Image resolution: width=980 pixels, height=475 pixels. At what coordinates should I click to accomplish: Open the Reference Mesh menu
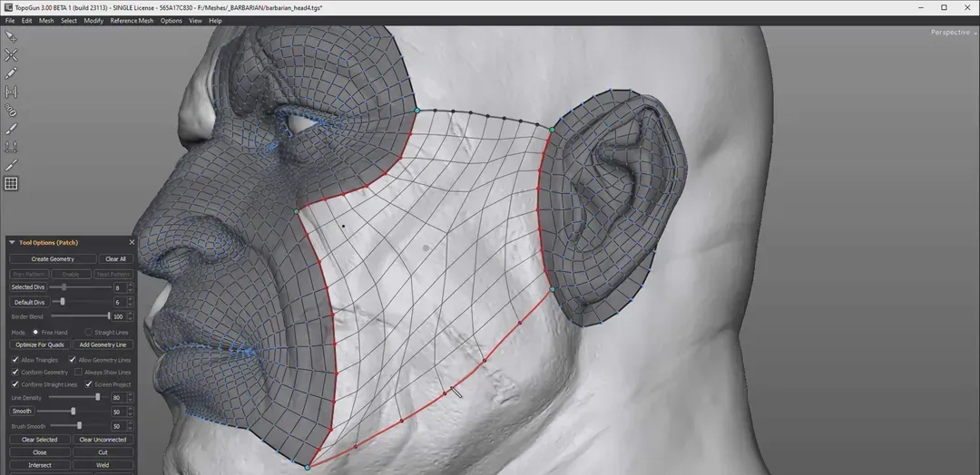[132, 21]
